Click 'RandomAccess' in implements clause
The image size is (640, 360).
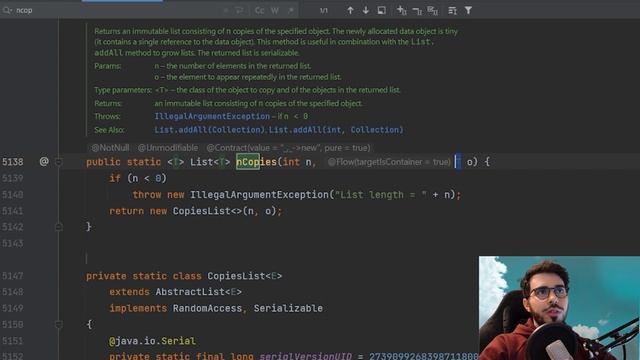tap(207, 308)
